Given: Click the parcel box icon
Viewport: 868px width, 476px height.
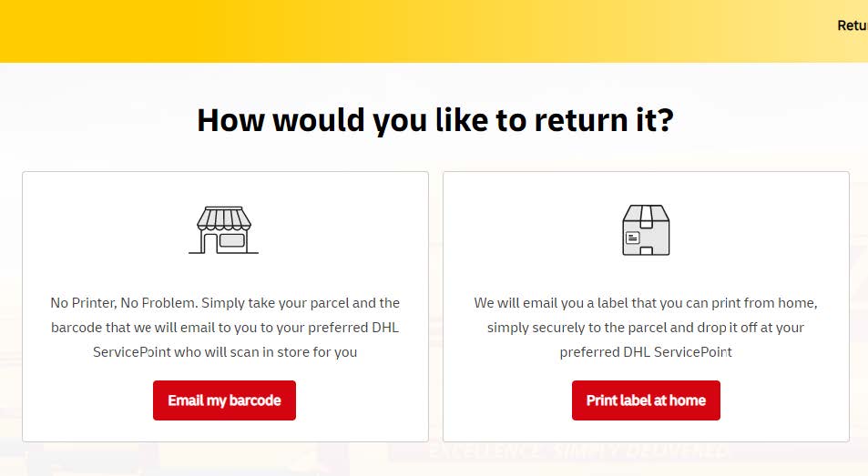Looking at the screenshot, I should (x=646, y=230).
